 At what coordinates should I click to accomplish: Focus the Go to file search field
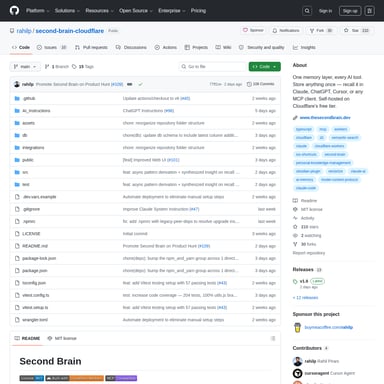(212, 67)
